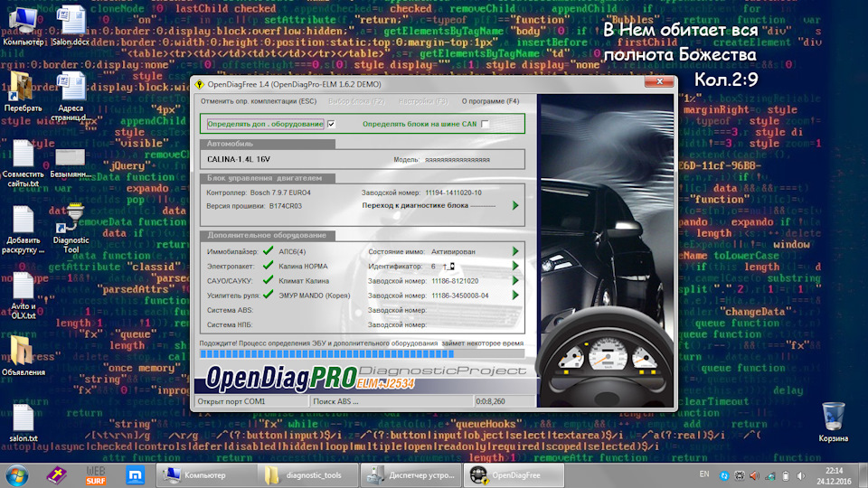This screenshot has width=868, height=488.
Task: Open the Перебрать folder shortcut
Action: (x=23, y=91)
